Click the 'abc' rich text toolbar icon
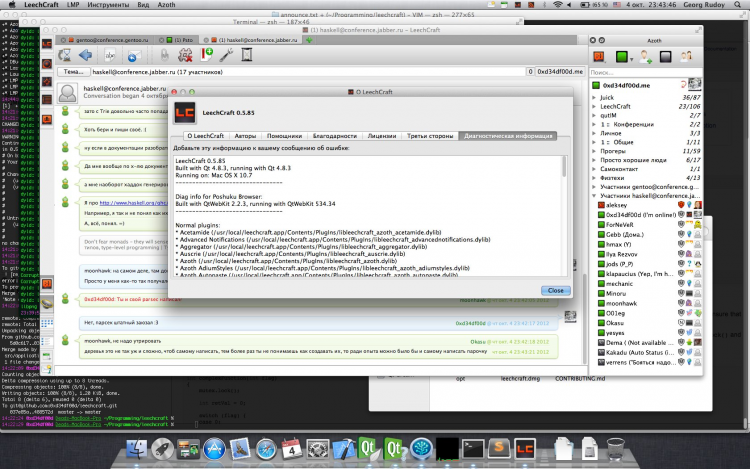The image size is (750, 469). click(110, 56)
